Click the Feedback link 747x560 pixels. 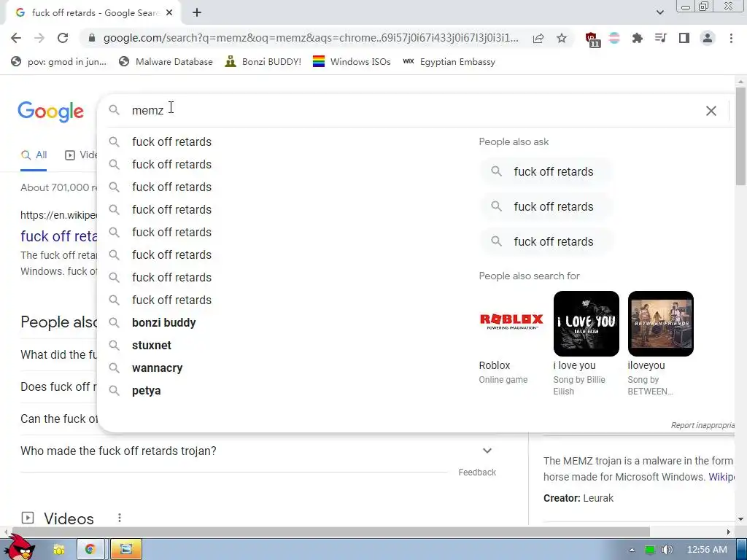click(477, 472)
